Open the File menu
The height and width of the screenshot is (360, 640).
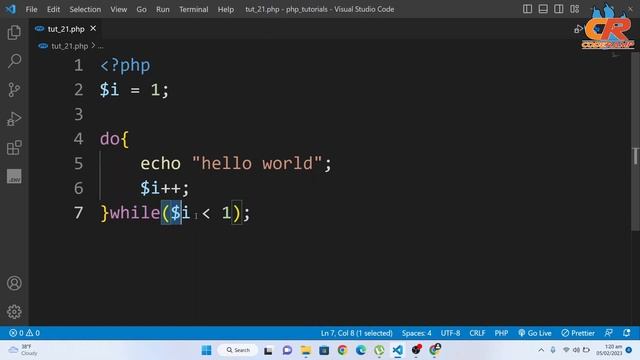31,9
